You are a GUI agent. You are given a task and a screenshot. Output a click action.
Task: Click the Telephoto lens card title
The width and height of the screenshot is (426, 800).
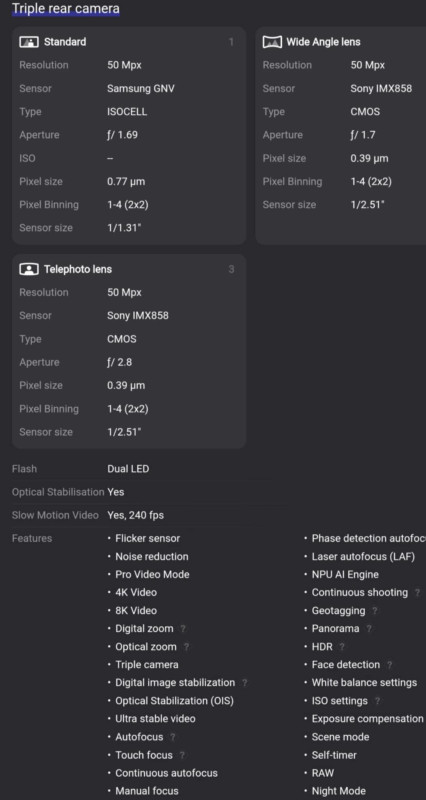(x=78, y=269)
